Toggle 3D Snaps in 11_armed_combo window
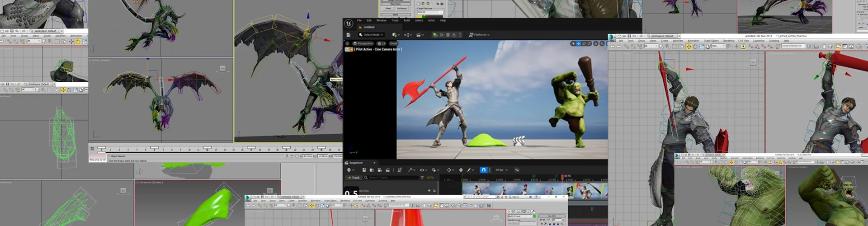This screenshot has height=226, width=868. (750, 47)
